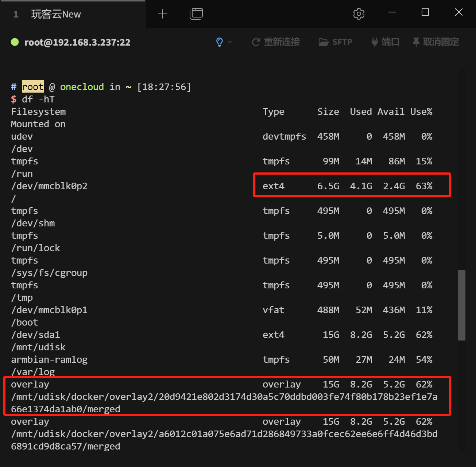
Task: Open a new tab with the plus icon
Action: pos(163,14)
